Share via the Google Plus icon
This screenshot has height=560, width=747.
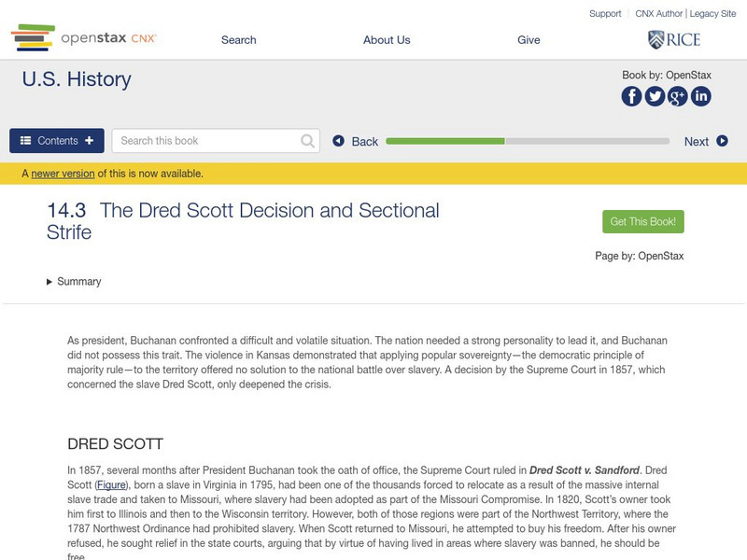(678, 96)
